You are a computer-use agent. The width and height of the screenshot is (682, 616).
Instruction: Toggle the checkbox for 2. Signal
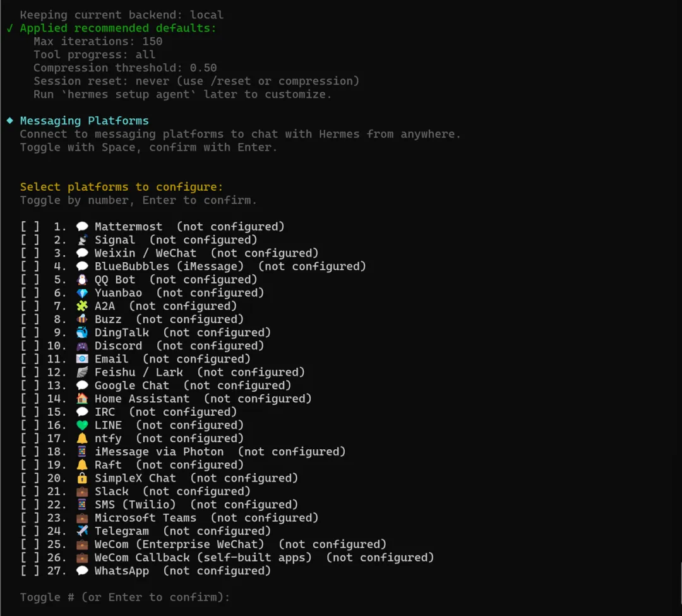(x=30, y=239)
